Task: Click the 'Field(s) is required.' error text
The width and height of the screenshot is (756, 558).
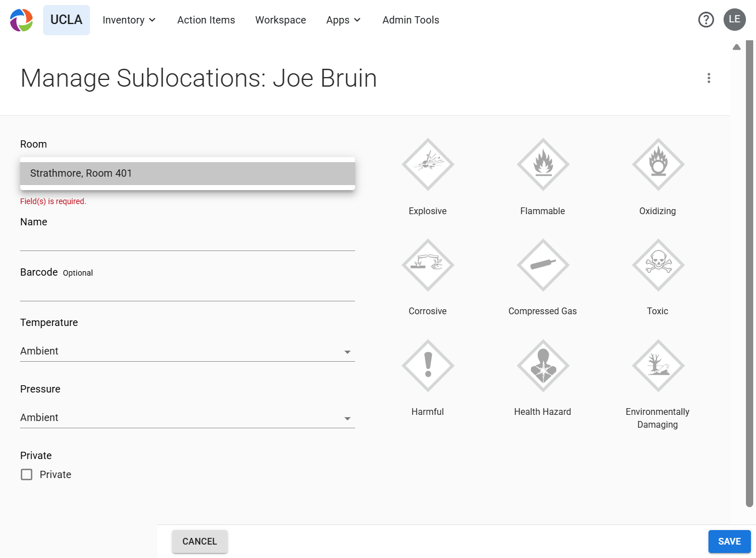Action: pos(53,201)
